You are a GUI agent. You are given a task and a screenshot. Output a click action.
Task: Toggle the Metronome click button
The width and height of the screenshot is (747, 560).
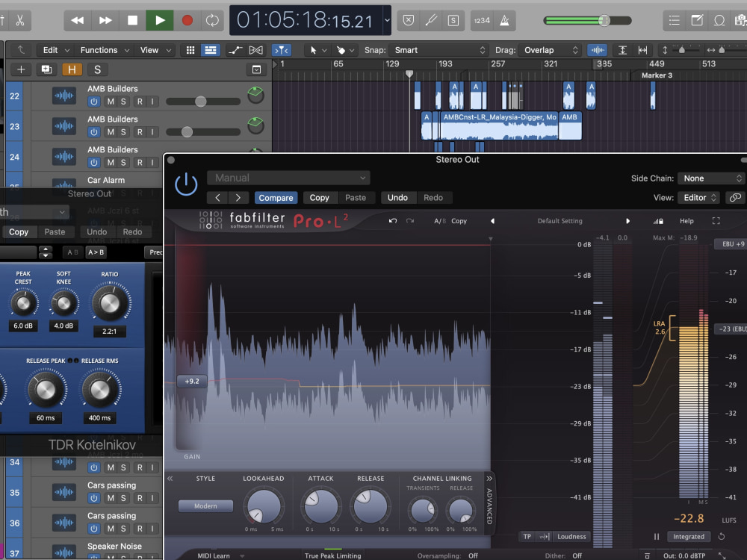click(x=504, y=20)
